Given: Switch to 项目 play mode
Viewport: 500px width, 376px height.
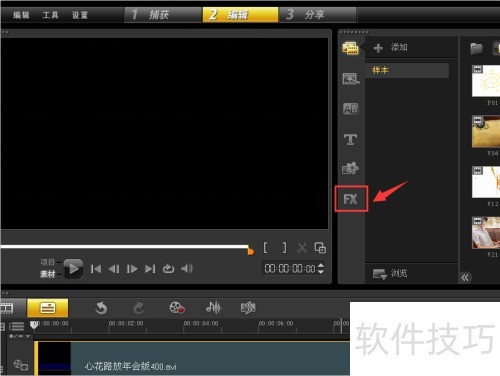Looking at the screenshot, I should pos(47,262).
